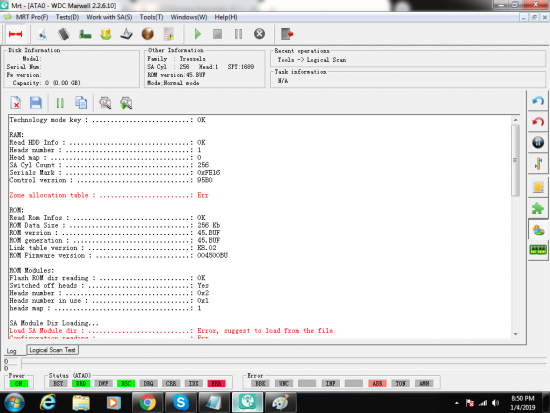The height and width of the screenshot is (413, 550).
Task: Click the log vertical scrollbar thumb
Action: pyautogui.click(x=515, y=160)
